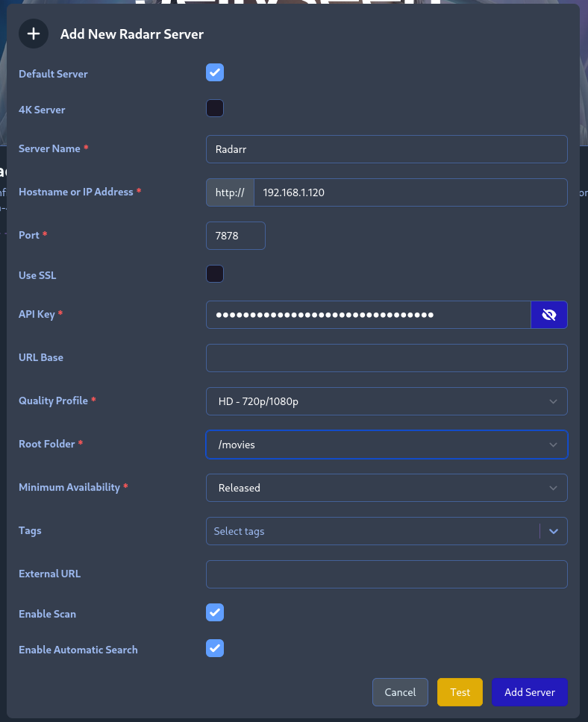Click the yellow Test button
This screenshot has width=588, height=722.
click(x=460, y=692)
